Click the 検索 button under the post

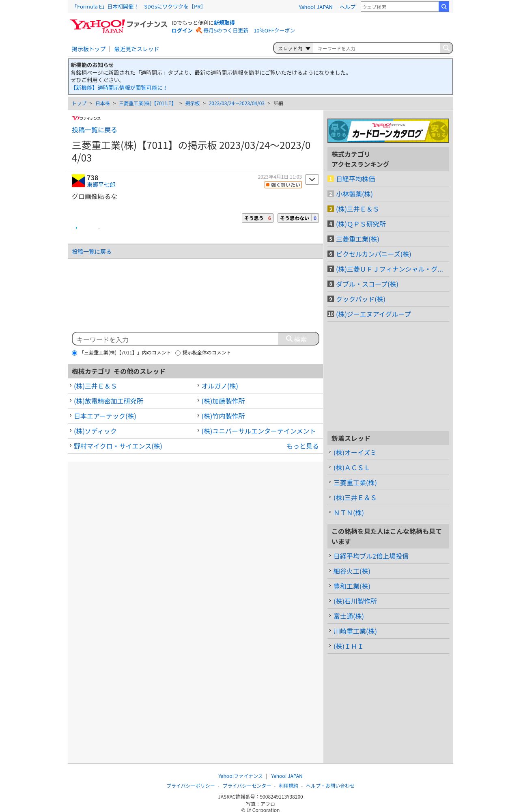[298, 339]
